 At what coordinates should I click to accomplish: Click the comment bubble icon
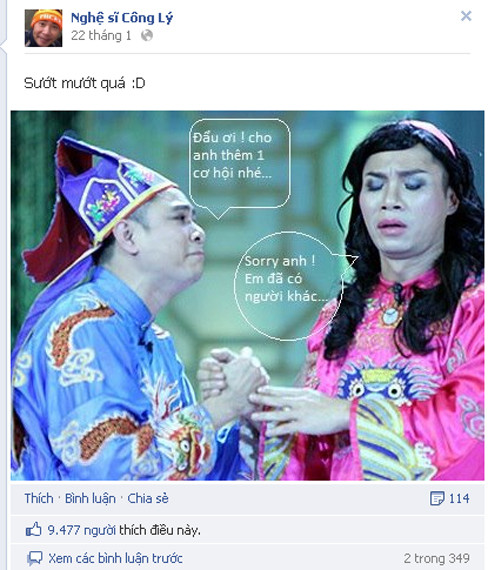tap(35, 558)
